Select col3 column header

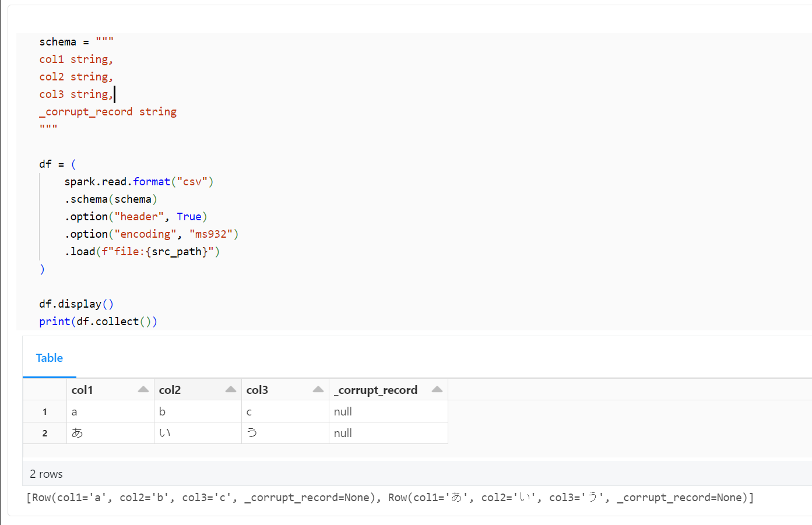[285, 390]
